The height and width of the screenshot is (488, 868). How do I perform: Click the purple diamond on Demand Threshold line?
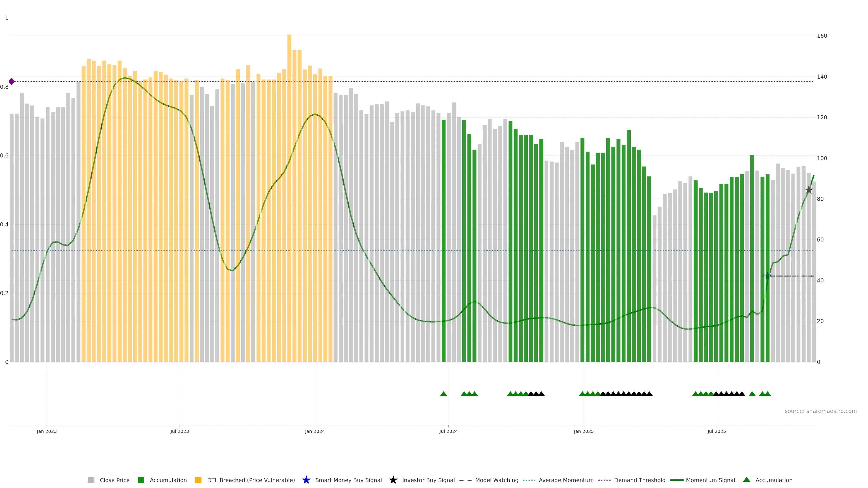pyautogui.click(x=12, y=82)
